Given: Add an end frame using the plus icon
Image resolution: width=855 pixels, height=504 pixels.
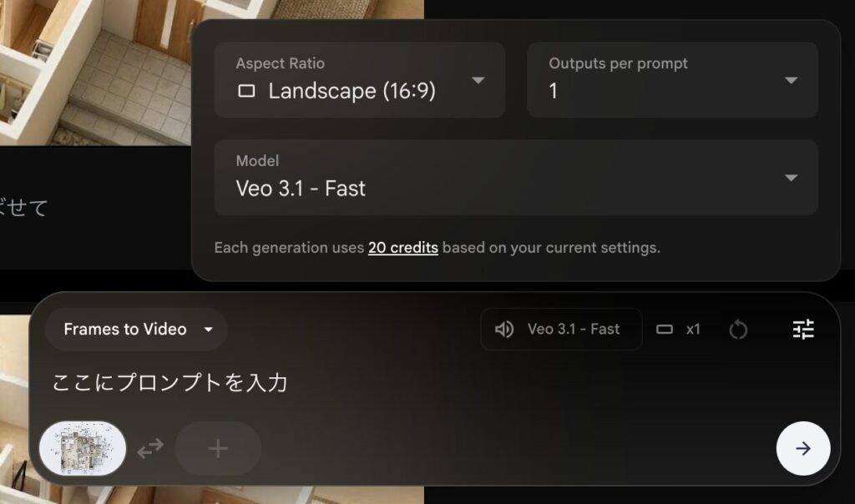Looking at the screenshot, I should 217,448.
